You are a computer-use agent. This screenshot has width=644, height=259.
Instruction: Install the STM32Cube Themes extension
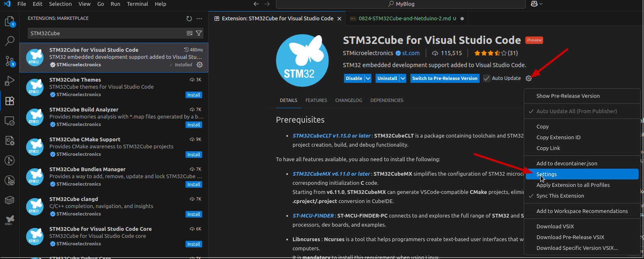pyautogui.click(x=193, y=95)
